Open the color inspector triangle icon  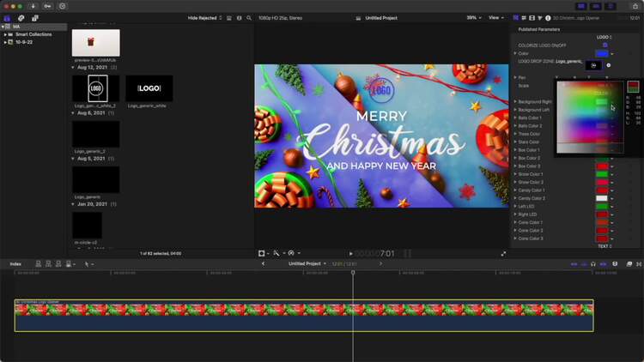pyautogui.click(x=540, y=18)
